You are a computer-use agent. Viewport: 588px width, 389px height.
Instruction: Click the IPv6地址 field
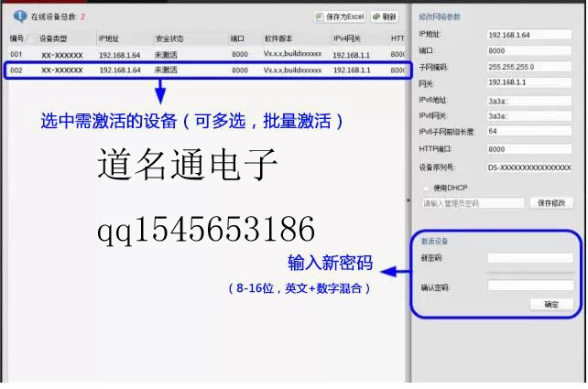[x=529, y=101]
